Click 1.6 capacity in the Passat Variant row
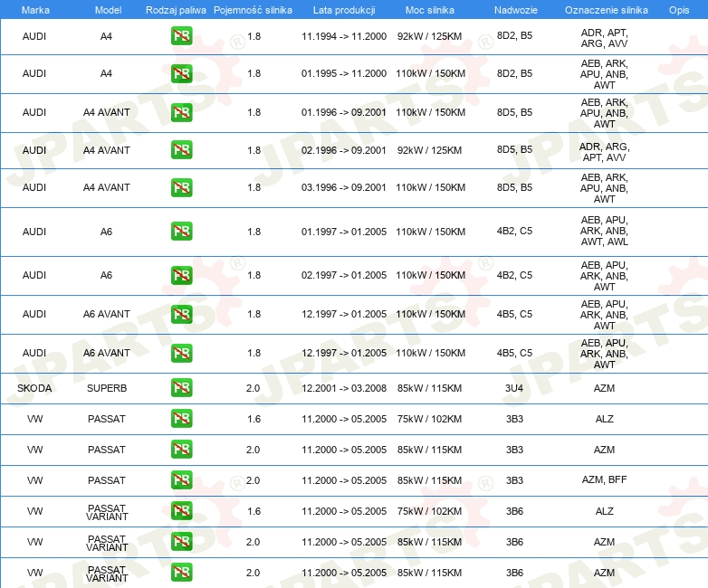This screenshot has height=588, width=708. [x=254, y=511]
